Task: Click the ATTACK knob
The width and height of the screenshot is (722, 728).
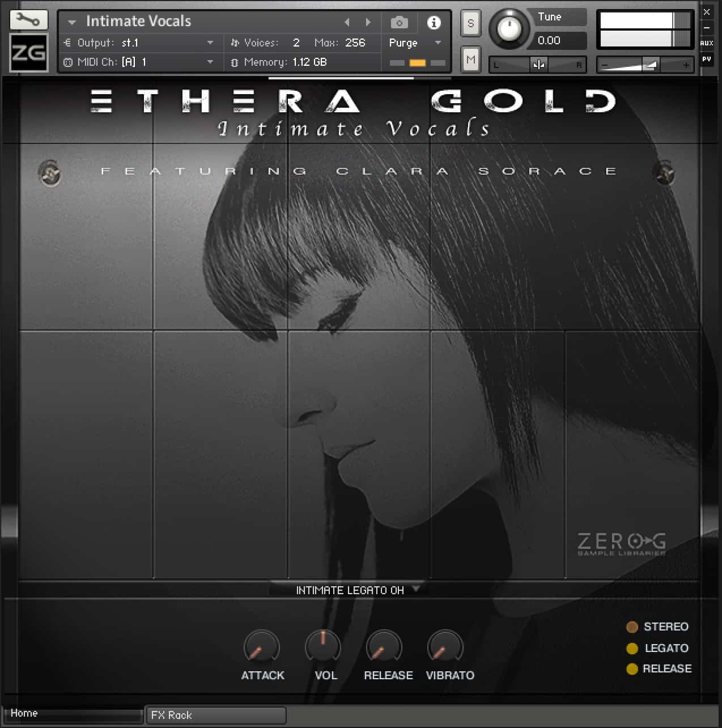Action: click(x=261, y=647)
